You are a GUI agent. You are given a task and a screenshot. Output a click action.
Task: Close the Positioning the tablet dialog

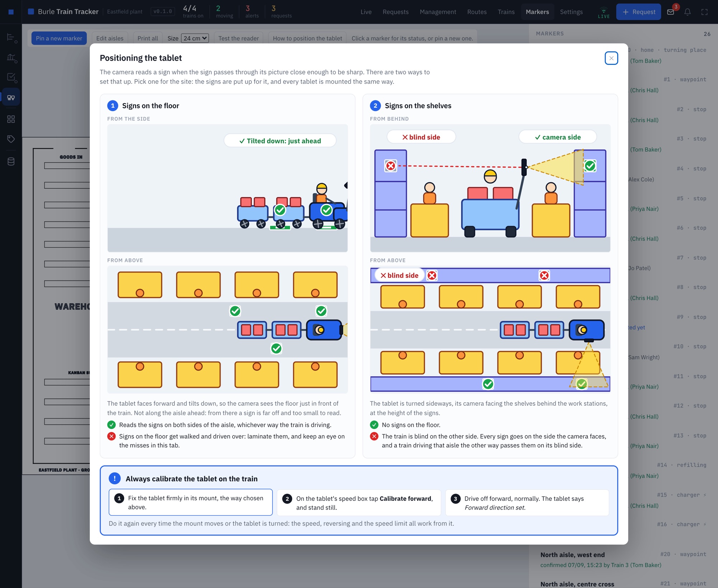point(611,58)
